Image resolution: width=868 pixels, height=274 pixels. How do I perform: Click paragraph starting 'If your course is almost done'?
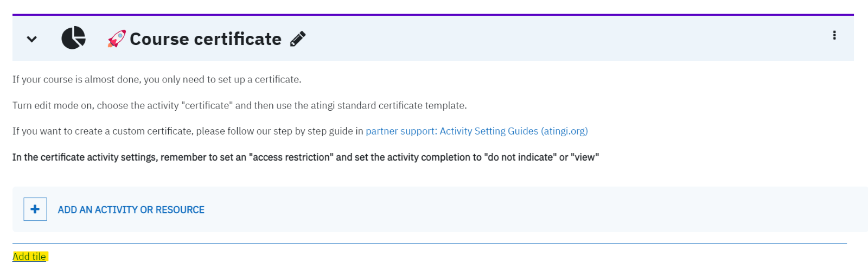tap(157, 80)
